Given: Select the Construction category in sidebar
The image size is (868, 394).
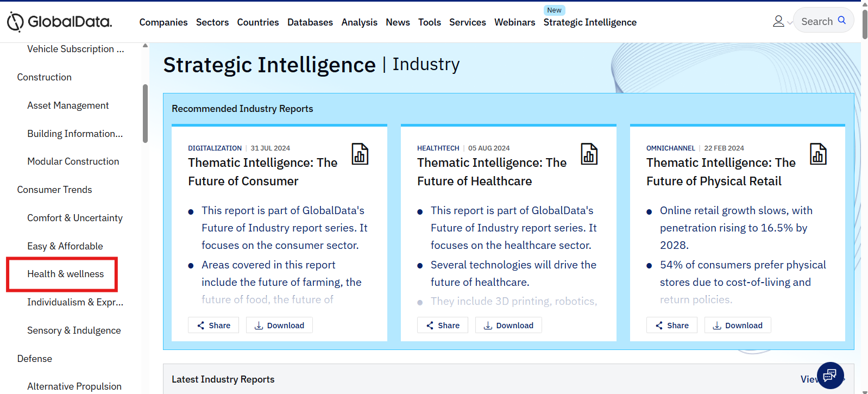Looking at the screenshot, I should tap(45, 77).
